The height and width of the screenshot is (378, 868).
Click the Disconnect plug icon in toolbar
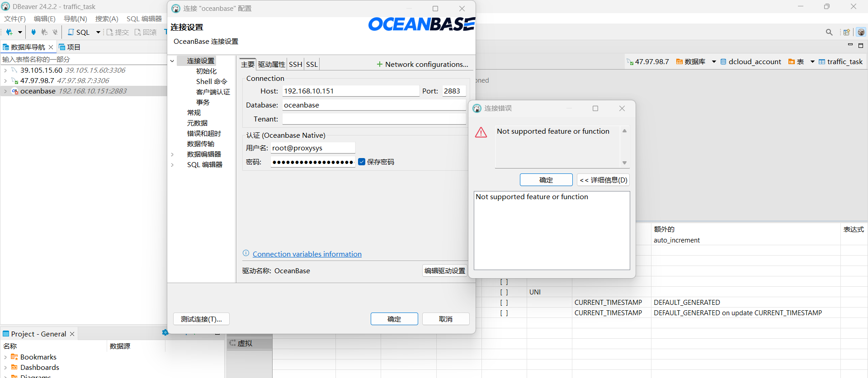55,32
